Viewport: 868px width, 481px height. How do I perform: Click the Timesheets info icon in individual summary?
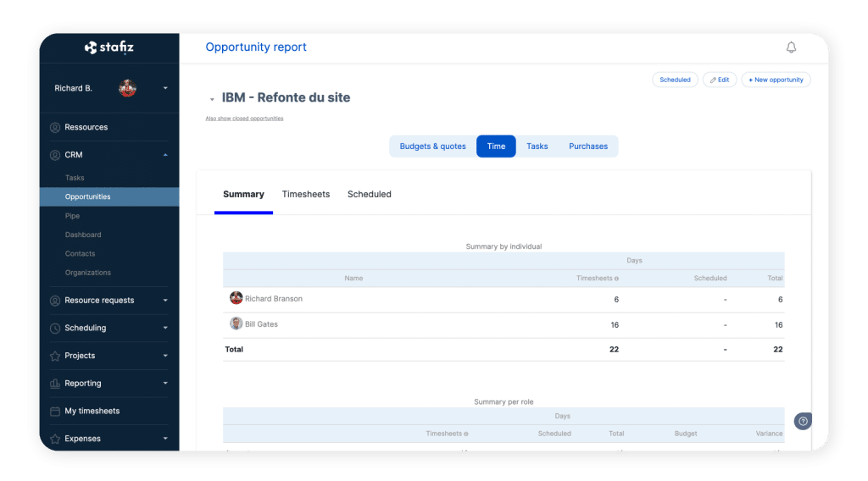(x=616, y=279)
